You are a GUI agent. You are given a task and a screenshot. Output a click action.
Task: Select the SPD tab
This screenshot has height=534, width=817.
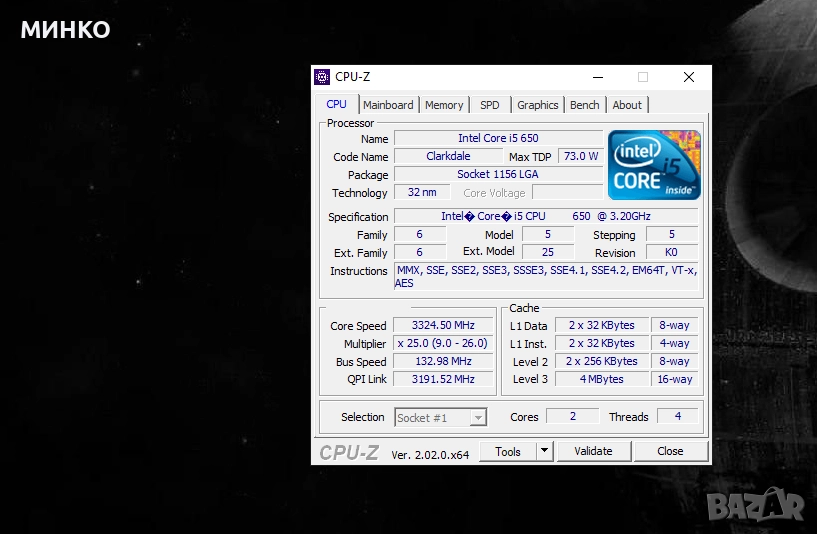pyautogui.click(x=489, y=105)
